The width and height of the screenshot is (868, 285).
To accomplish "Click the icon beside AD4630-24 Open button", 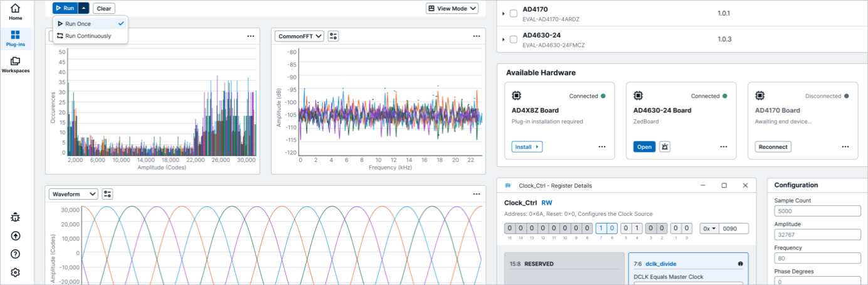I will 665,147.
